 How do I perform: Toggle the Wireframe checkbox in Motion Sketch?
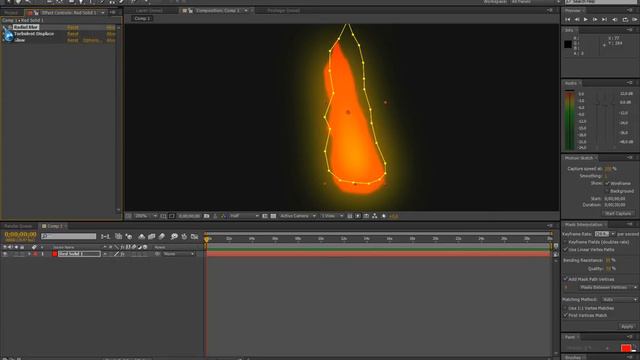pos(607,183)
